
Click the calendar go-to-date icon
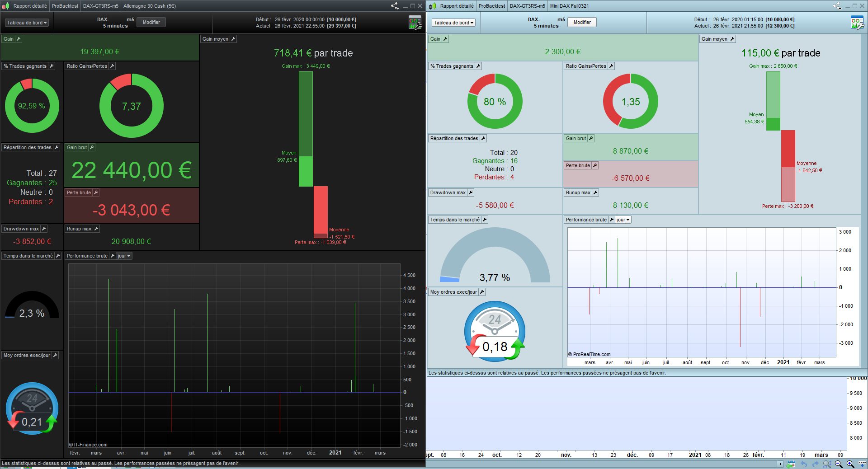tap(791, 464)
